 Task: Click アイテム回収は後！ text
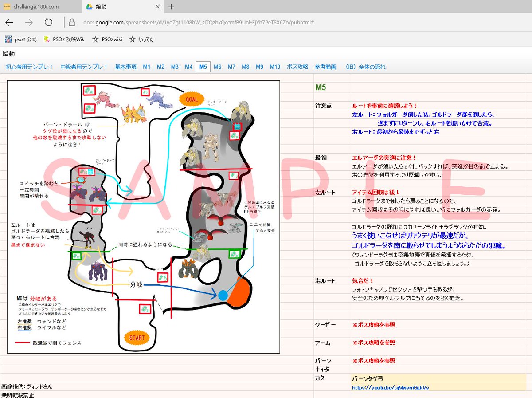point(376,192)
